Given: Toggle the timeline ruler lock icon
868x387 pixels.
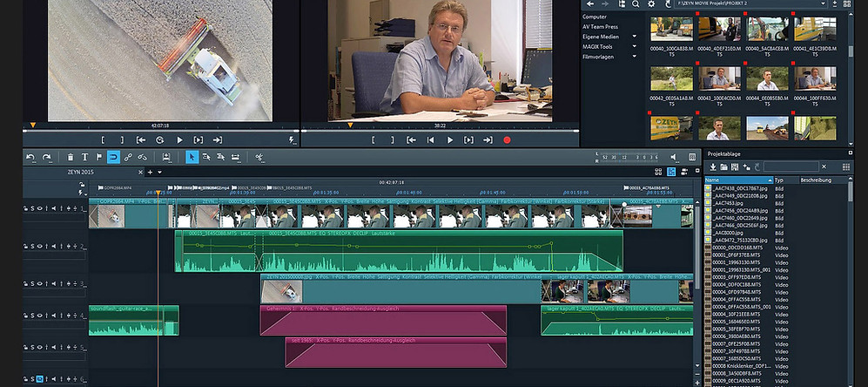Looking at the screenshot, I should coord(82,186).
